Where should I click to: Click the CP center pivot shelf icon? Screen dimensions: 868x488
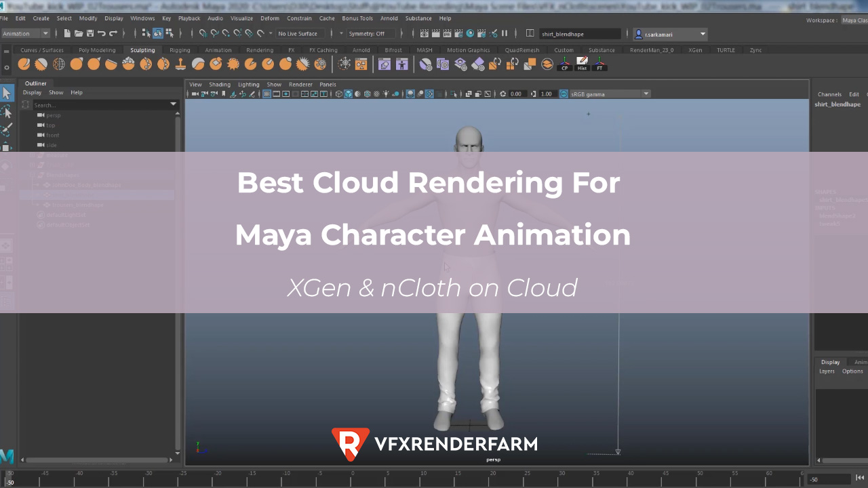565,64
